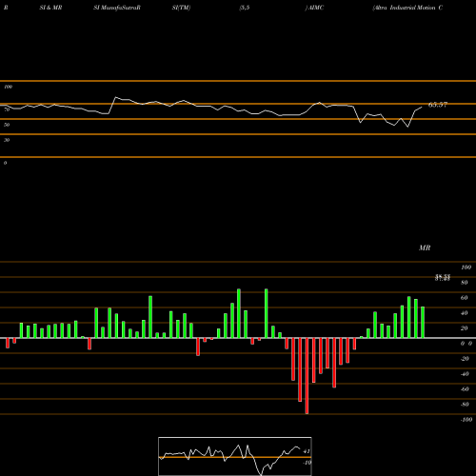Click the 41 value in mini chart
476x476 pixels.
point(307,451)
